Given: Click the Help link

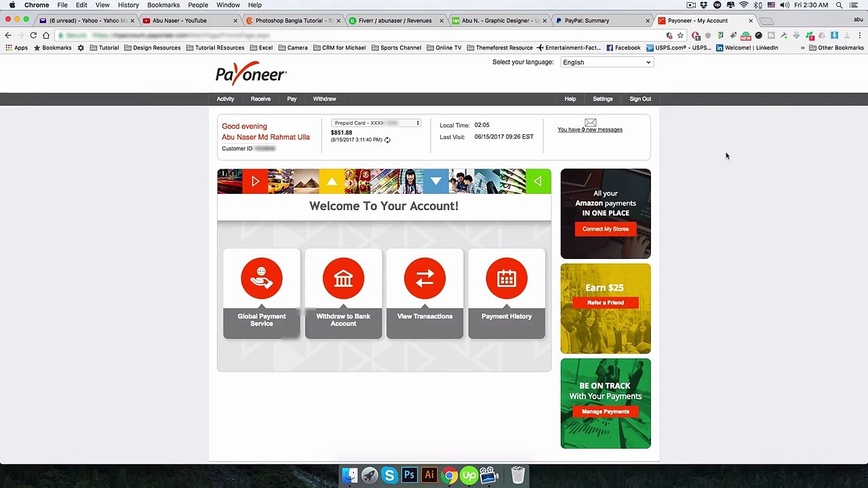Looking at the screenshot, I should point(570,99).
